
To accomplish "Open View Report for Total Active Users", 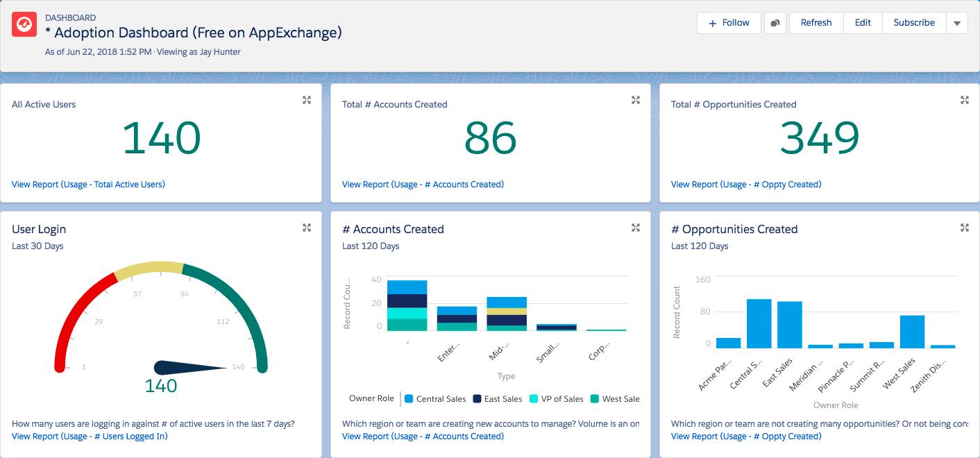I will coord(87,184).
